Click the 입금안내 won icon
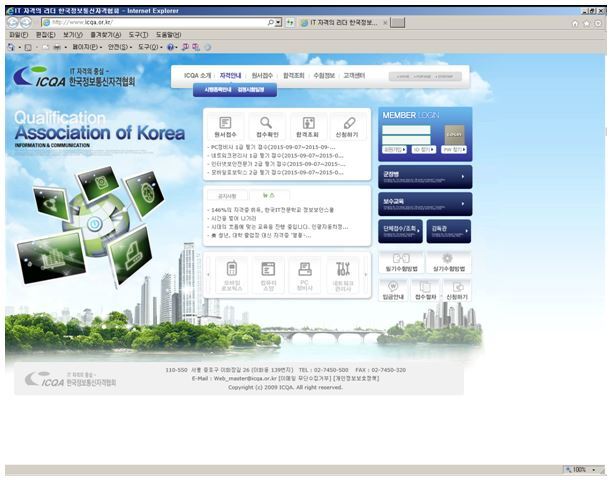 coord(393,287)
